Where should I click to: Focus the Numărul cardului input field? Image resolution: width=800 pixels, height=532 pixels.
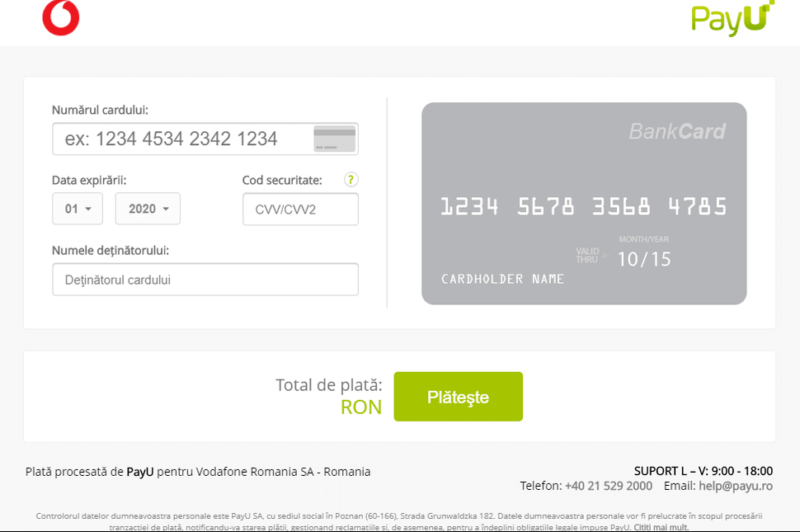click(181, 139)
